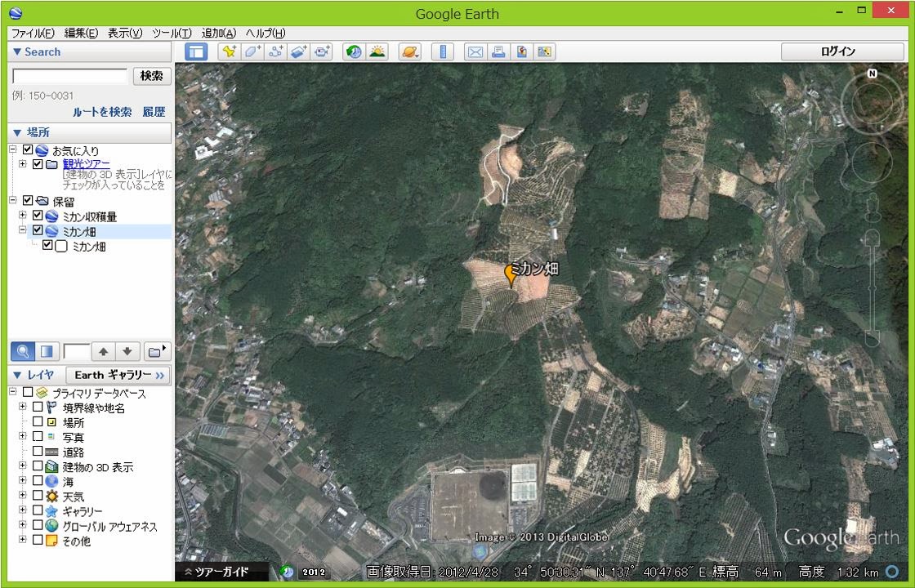Click the transparency toggle icon below Places
Viewport: 915px width, 588px height.
(46, 351)
